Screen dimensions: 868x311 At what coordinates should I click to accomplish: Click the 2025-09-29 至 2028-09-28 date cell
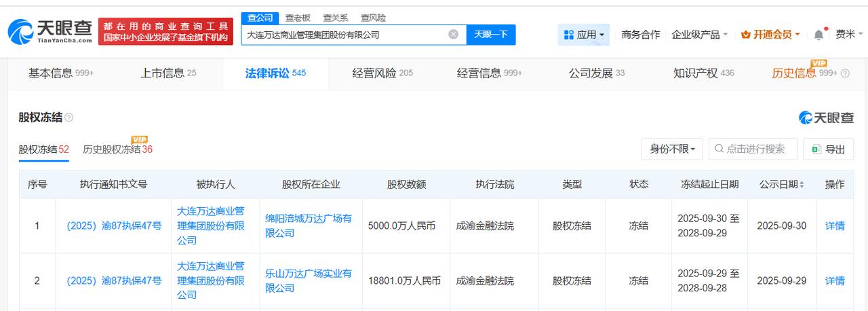(x=709, y=280)
